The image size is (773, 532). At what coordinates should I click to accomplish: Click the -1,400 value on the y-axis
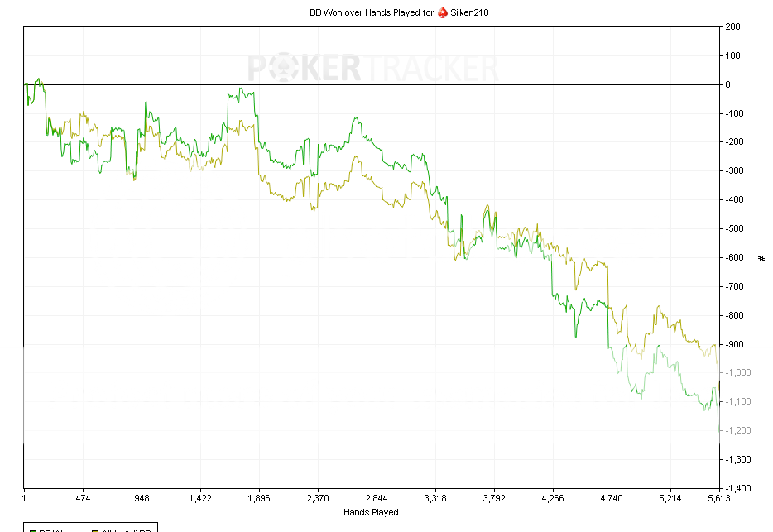737,488
